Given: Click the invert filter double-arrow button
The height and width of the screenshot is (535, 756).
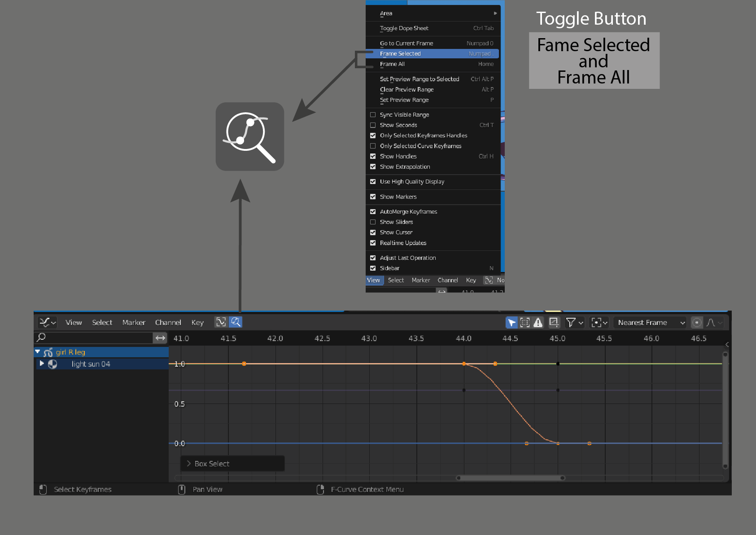Looking at the screenshot, I should pos(160,338).
